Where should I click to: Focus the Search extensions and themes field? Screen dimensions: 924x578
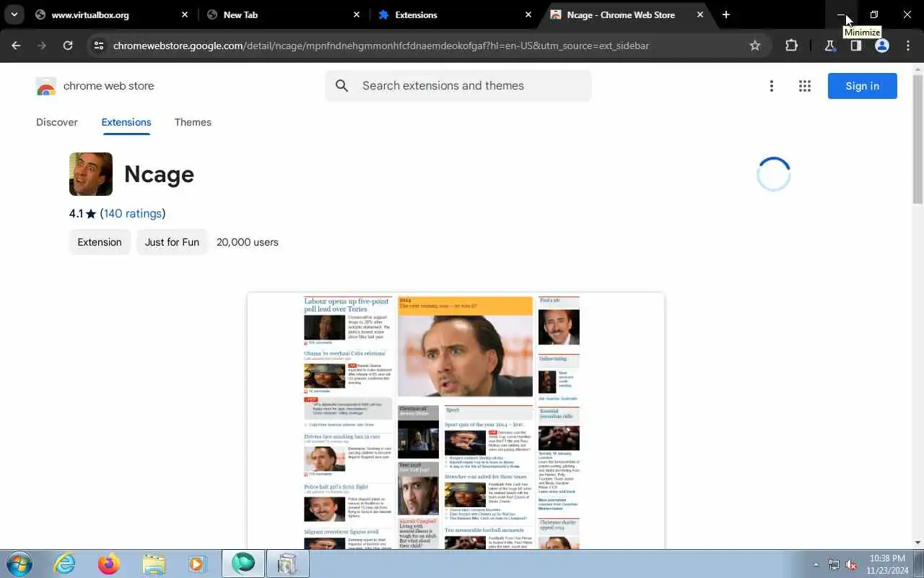point(458,86)
